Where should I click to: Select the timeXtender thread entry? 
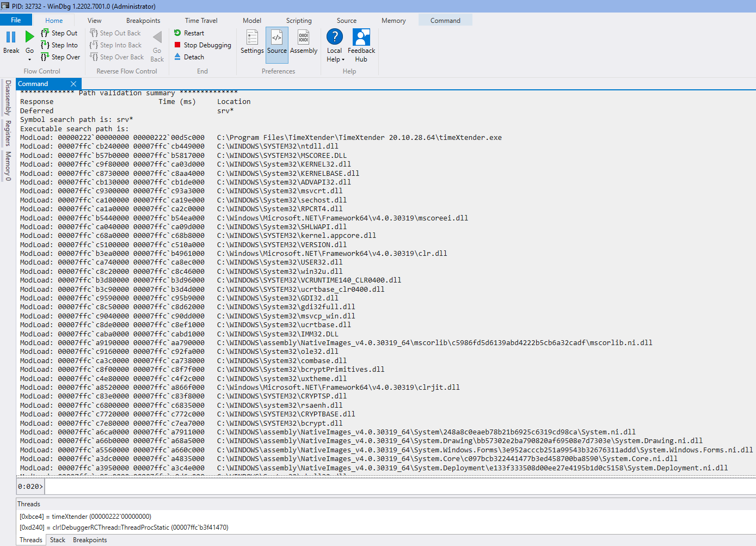[85, 517]
